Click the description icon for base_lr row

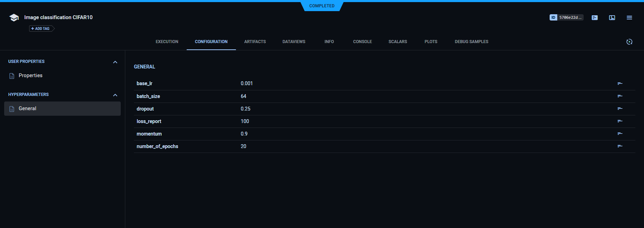click(x=620, y=83)
